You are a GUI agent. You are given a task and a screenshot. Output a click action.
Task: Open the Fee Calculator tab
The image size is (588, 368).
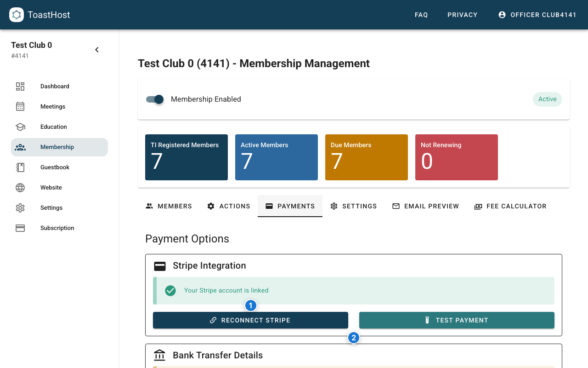pyautogui.click(x=510, y=206)
